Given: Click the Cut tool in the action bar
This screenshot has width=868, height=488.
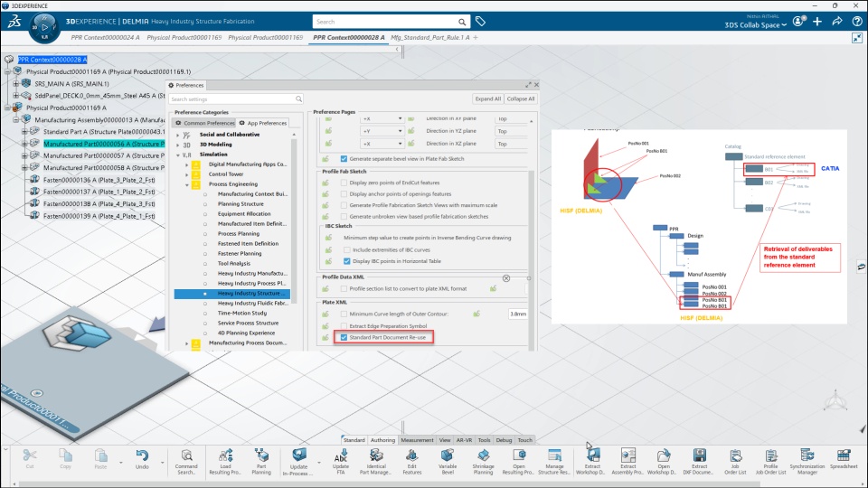Looking at the screenshot, I should click(29, 460).
